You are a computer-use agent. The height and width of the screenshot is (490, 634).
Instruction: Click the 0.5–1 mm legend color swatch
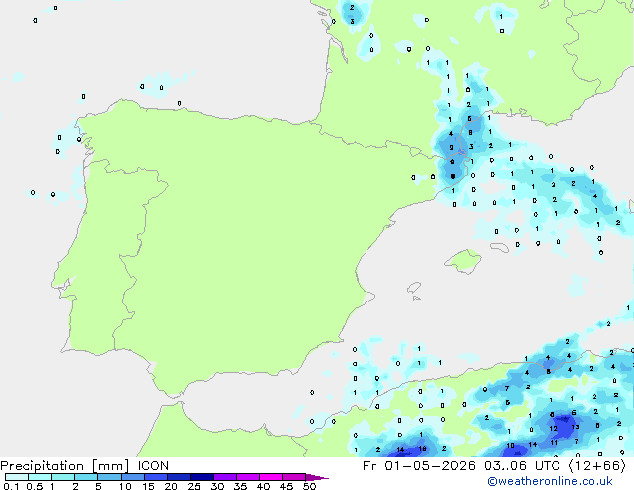point(40,477)
